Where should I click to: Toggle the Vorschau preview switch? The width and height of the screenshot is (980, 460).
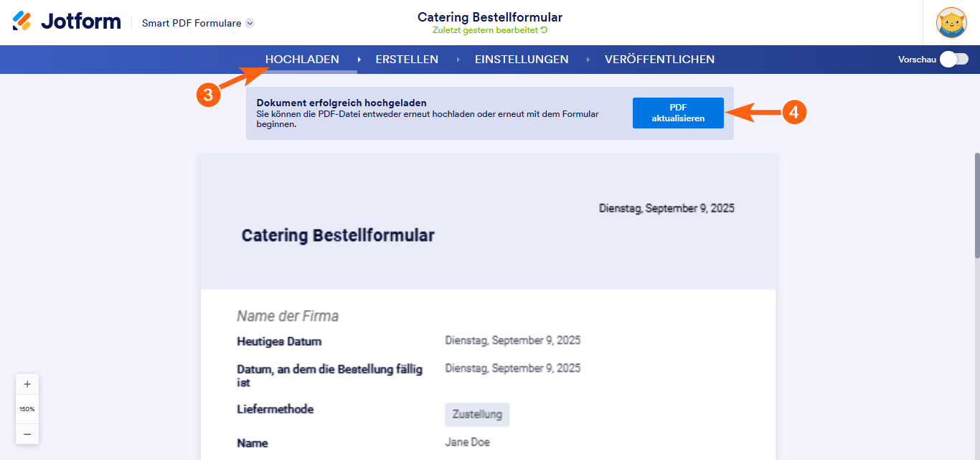954,60
